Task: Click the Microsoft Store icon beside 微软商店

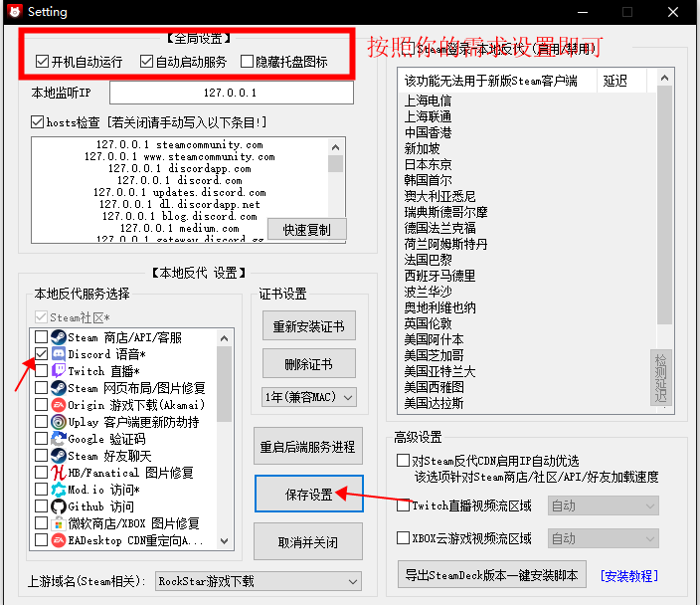Action: coord(59,523)
